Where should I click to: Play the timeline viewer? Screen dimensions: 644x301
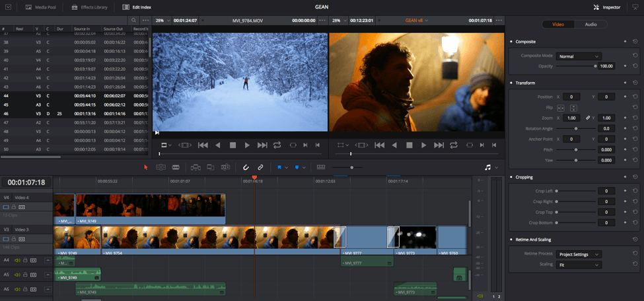[x=423, y=145]
